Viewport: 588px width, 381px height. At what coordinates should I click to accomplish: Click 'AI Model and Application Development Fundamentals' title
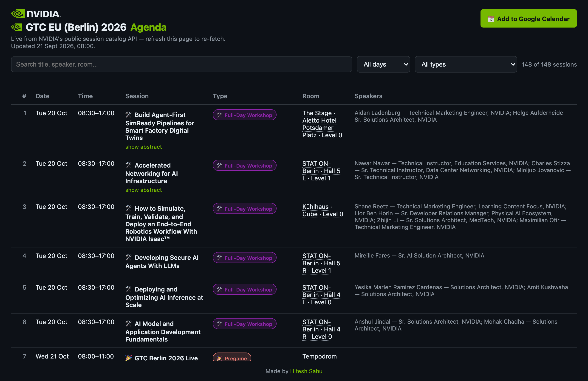[163, 331]
